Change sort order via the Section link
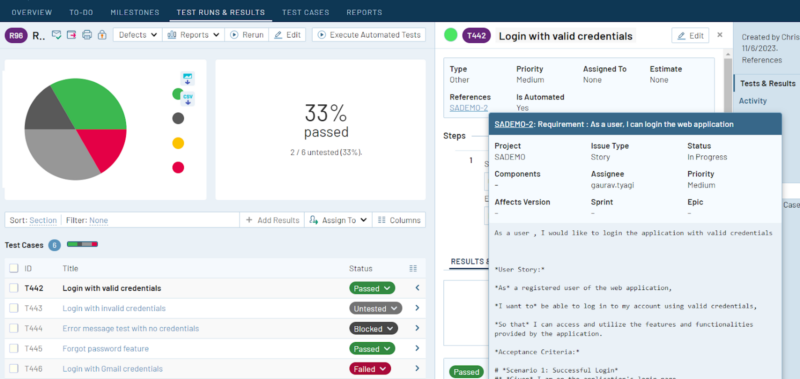 (43, 220)
